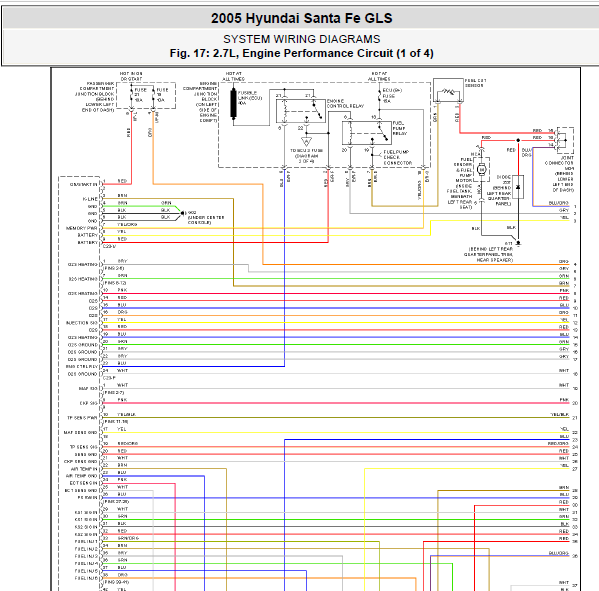Click the "AIR TEMP IN" pin label
Screen dimensions: 599x591
tap(84, 469)
